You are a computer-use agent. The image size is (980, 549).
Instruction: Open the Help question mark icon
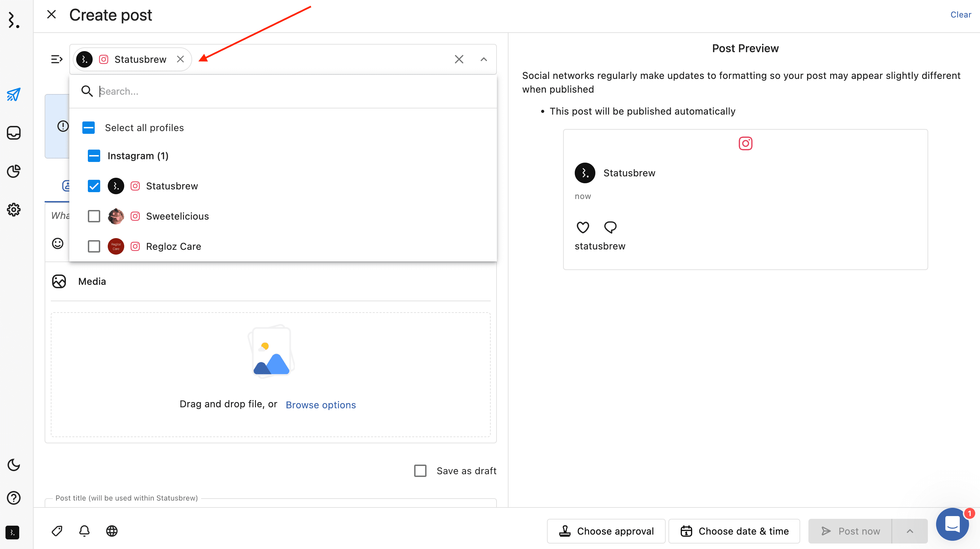(14, 498)
